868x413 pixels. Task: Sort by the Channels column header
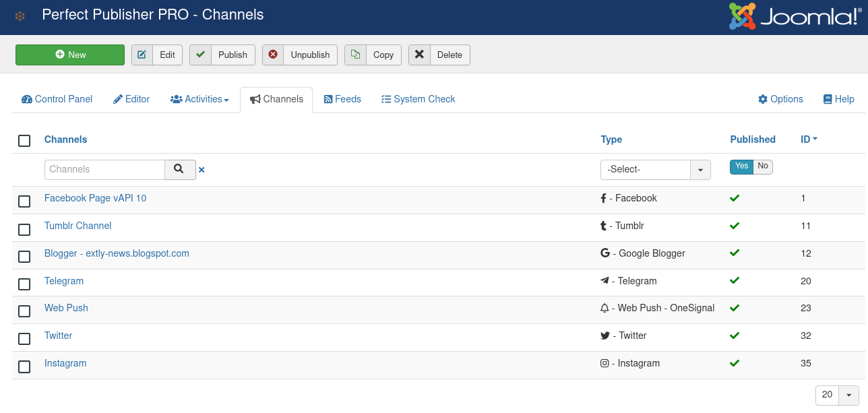(x=65, y=139)
